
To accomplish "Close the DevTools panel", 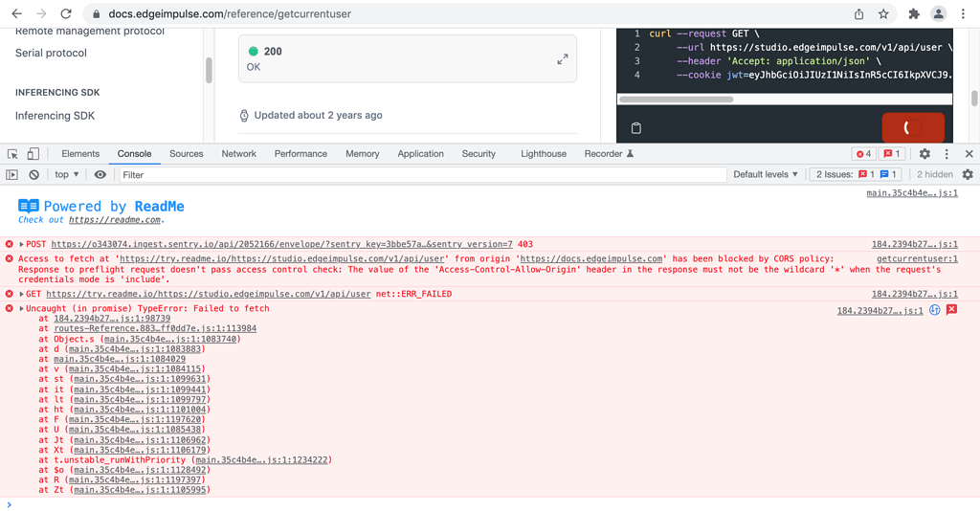I will pos(969,154).
